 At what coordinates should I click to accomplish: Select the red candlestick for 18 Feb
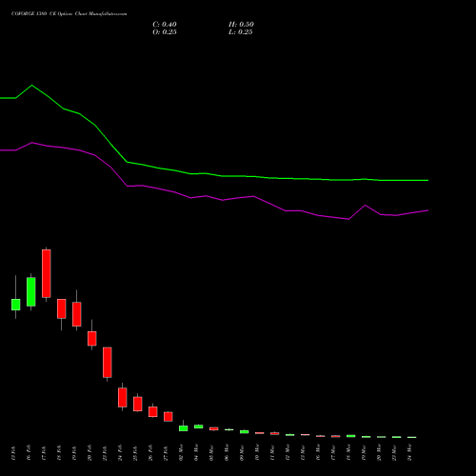[x=62, y=308]
